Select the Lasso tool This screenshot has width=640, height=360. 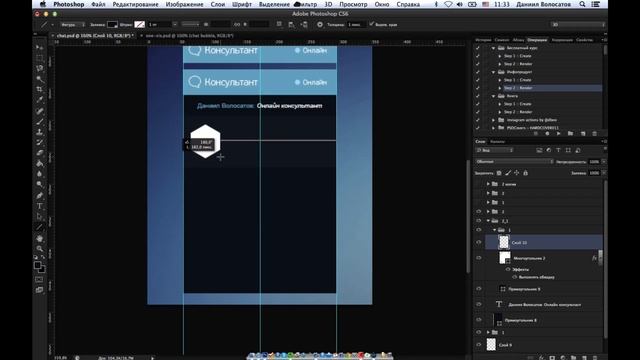39,68
